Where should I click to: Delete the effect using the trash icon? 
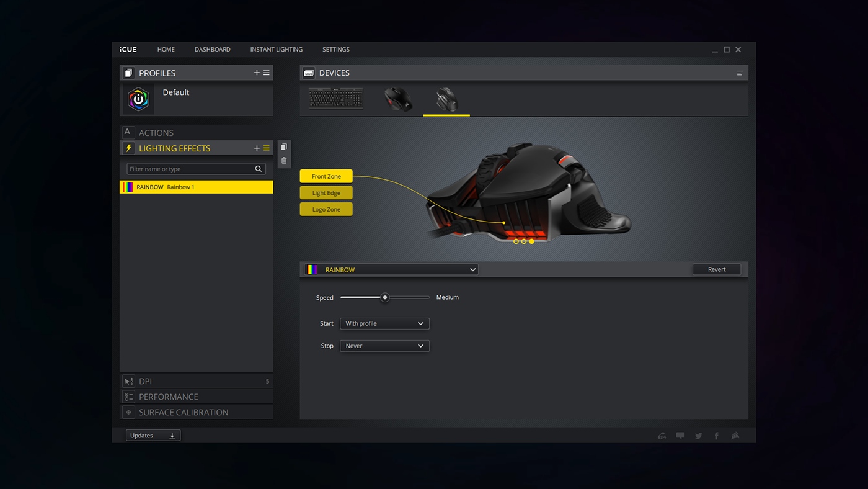click(x=284, y=161)
